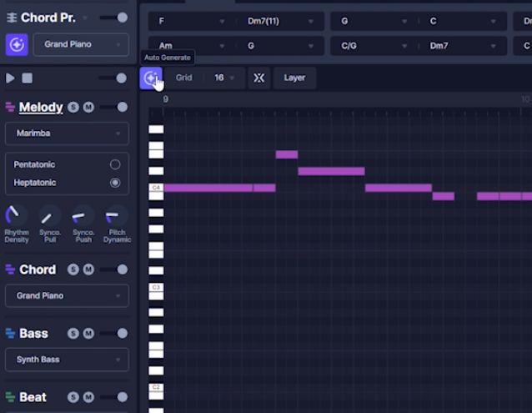Adjust the Rhythm Density knob

pyautogui.click(x=16, y=216)
